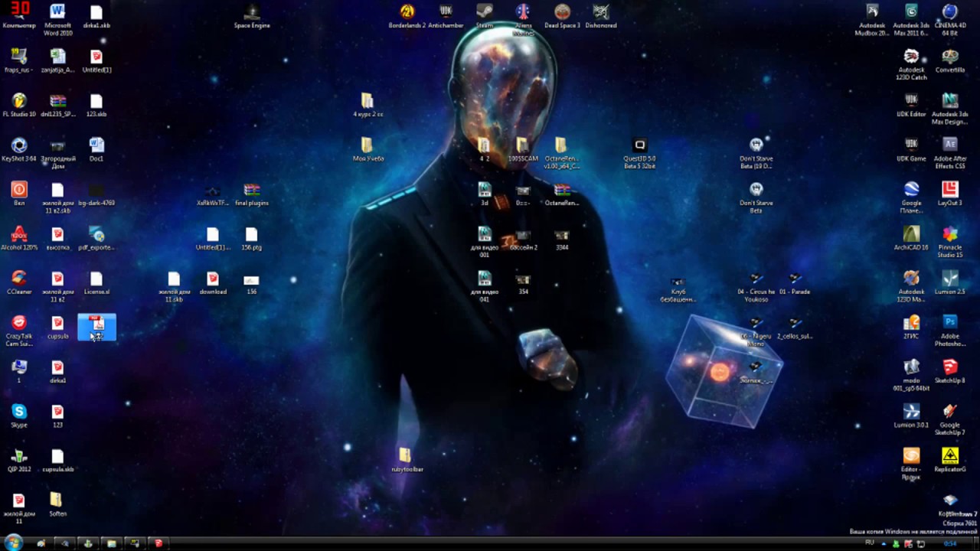Select the SketchUp 8 icon
The image size is (980, 551).
coord(950,370)
